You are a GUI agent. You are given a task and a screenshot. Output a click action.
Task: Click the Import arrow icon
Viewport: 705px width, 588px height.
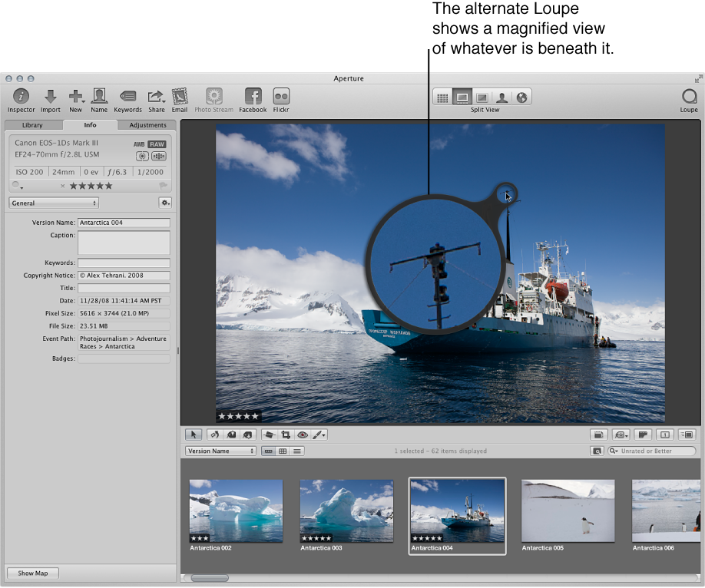click(50, 97)
